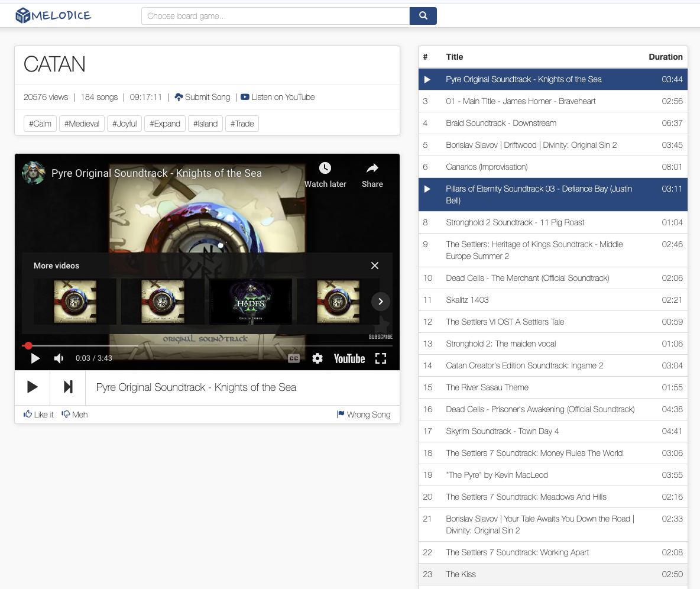Click Meh thumbs down
This screenshot has height=589, width=700.
coord(74,415)
